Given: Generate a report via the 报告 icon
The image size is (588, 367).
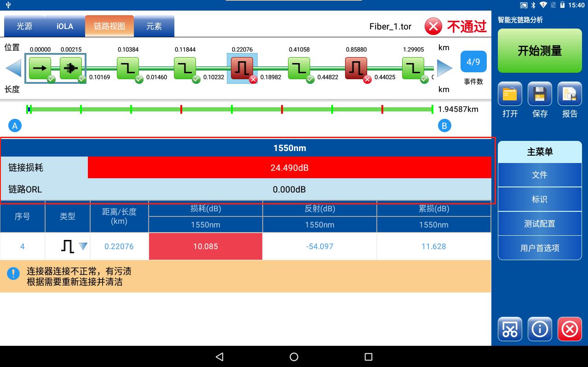Looking at the screenshot, I should click(x=570, y=93).
